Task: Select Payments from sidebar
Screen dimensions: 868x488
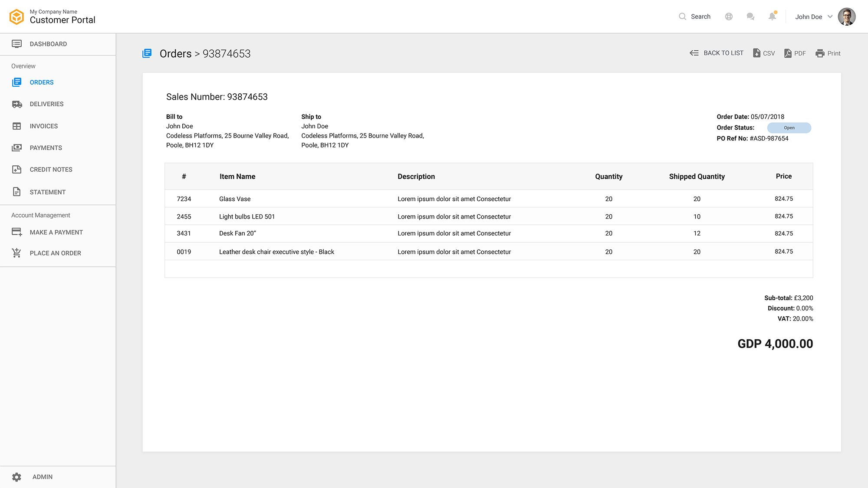Action: click(46, 148)
